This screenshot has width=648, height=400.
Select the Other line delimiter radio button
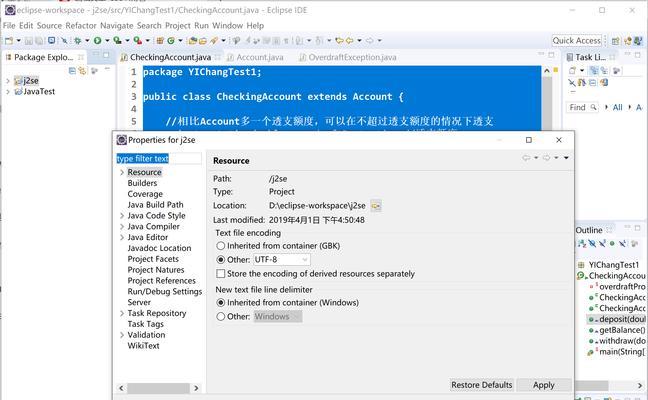tap(221, 317)
